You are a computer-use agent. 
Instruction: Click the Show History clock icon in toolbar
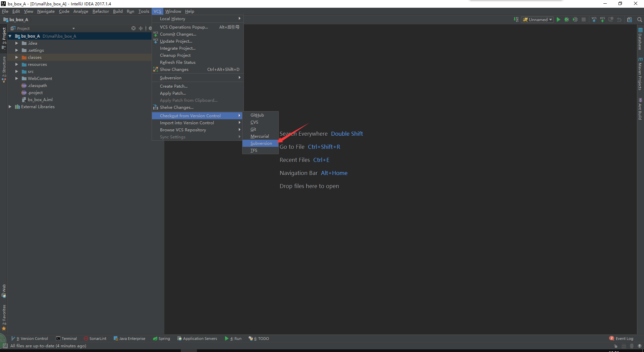click(x=611, y=19)
